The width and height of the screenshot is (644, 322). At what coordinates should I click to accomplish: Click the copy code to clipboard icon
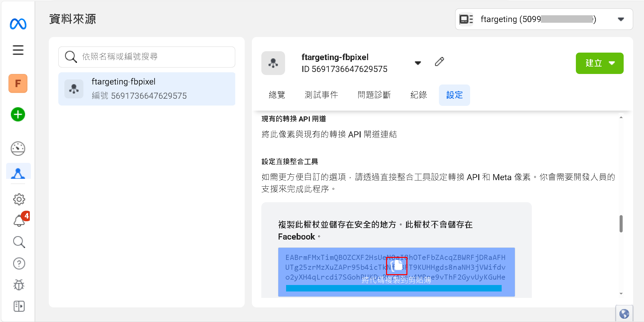397,266
